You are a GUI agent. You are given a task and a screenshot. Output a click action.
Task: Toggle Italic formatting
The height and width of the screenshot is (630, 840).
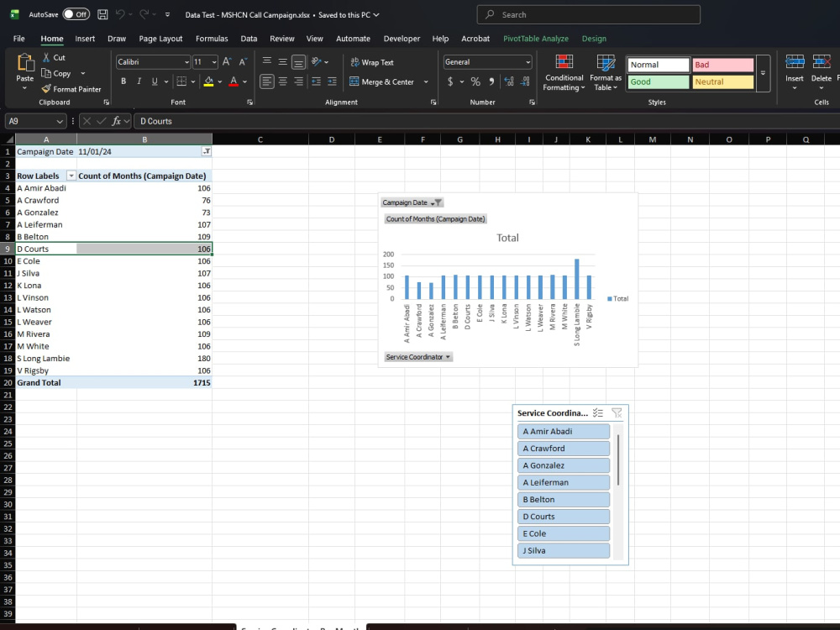(x=139, y=81)
